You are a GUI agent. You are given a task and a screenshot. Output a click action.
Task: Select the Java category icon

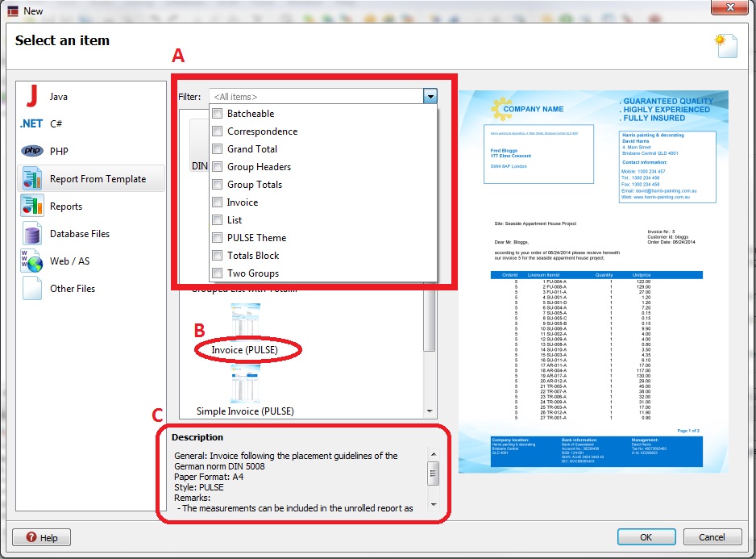click(x=32, y=96)
